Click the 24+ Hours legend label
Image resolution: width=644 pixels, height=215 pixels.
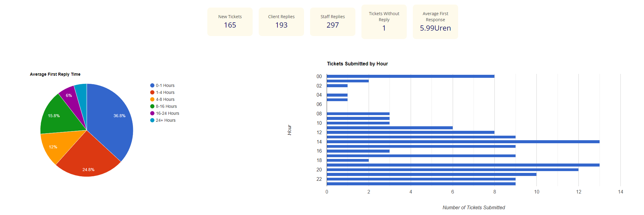(x=166, y=120)
